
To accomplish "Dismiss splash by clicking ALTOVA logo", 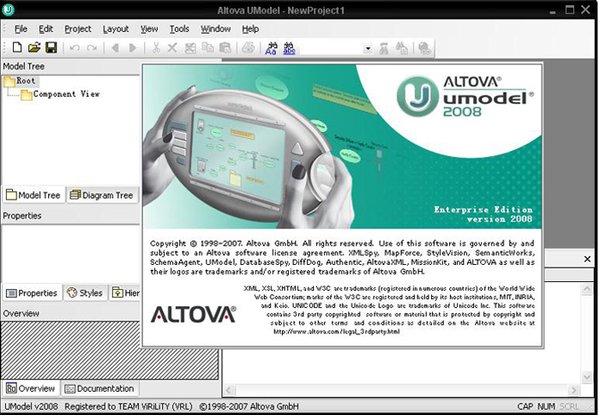I will [x=193, y=314].
